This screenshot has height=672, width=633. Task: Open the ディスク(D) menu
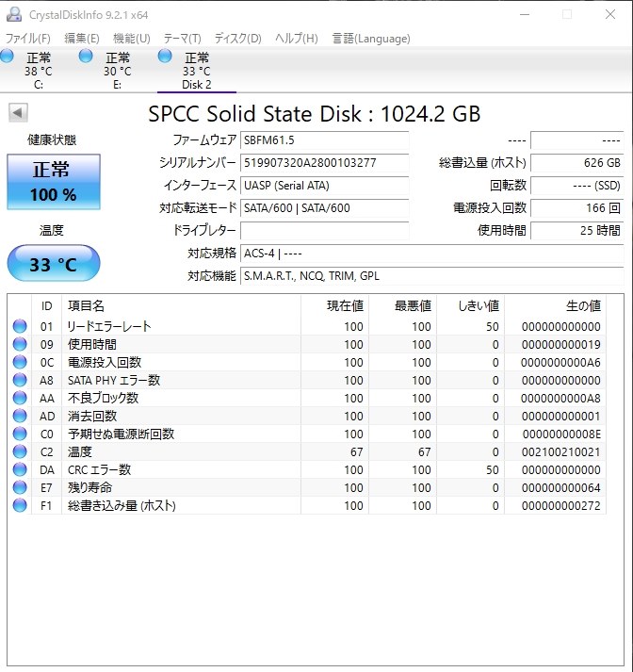(237, 39)
